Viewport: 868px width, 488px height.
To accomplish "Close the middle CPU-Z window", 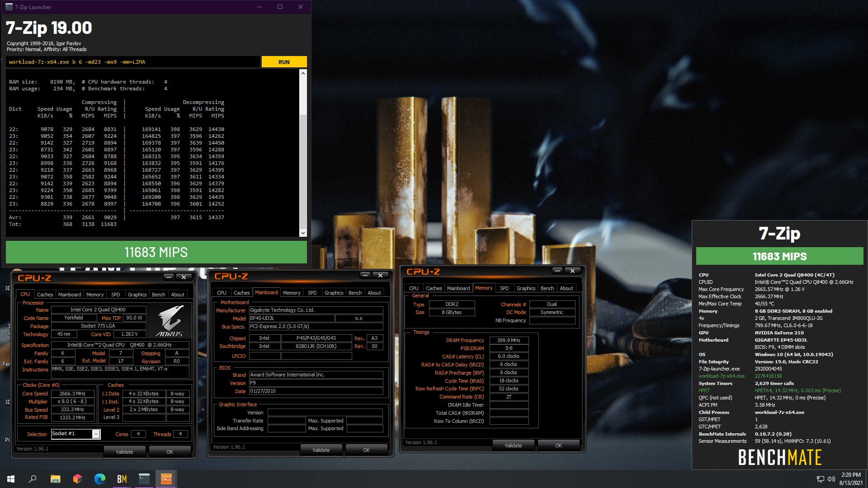I will pyautogui.click(x=380, y=275).
